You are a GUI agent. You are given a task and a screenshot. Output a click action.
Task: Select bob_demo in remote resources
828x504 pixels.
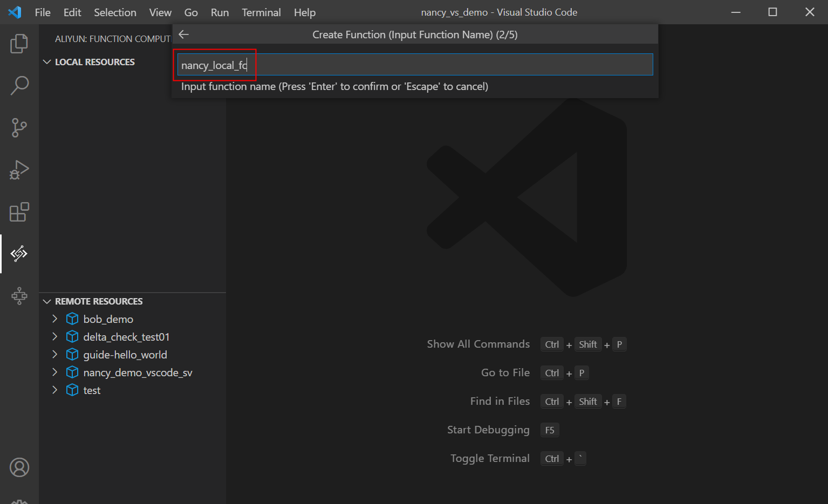coord(132,319)
